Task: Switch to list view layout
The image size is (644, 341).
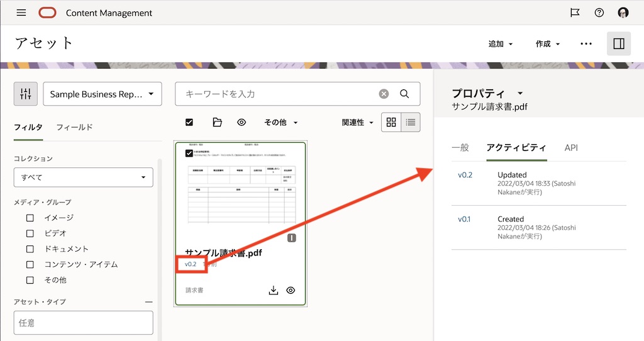Action: pyautogui.click(x=411, y=122)
